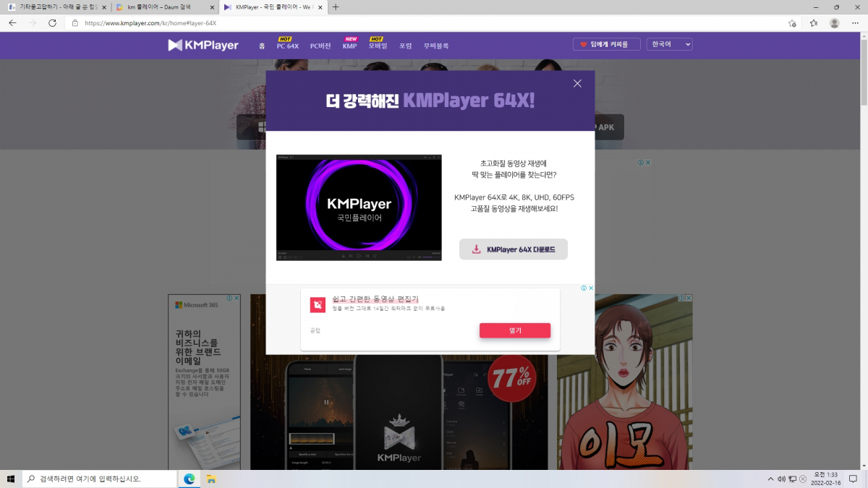Open the 모바일 menu item

pos(378,46)
